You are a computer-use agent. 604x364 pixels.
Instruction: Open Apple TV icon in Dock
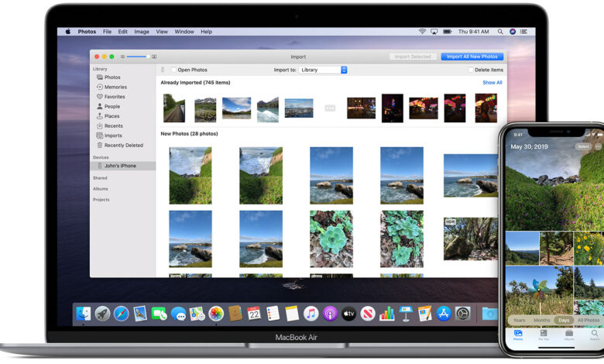point(348,314)
